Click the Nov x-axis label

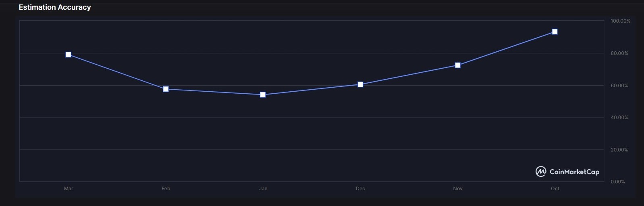tap(458, 189)
